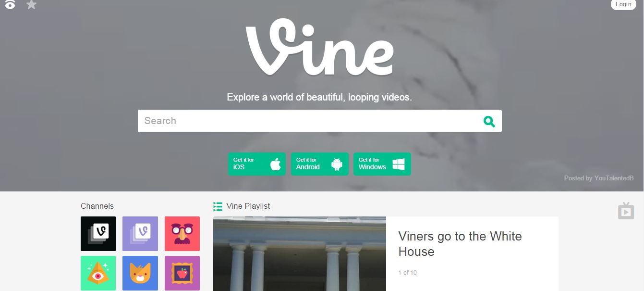Click the Vine Playlist list icon
This screenshot has width=644, height=291.
(x=218, y=206)
